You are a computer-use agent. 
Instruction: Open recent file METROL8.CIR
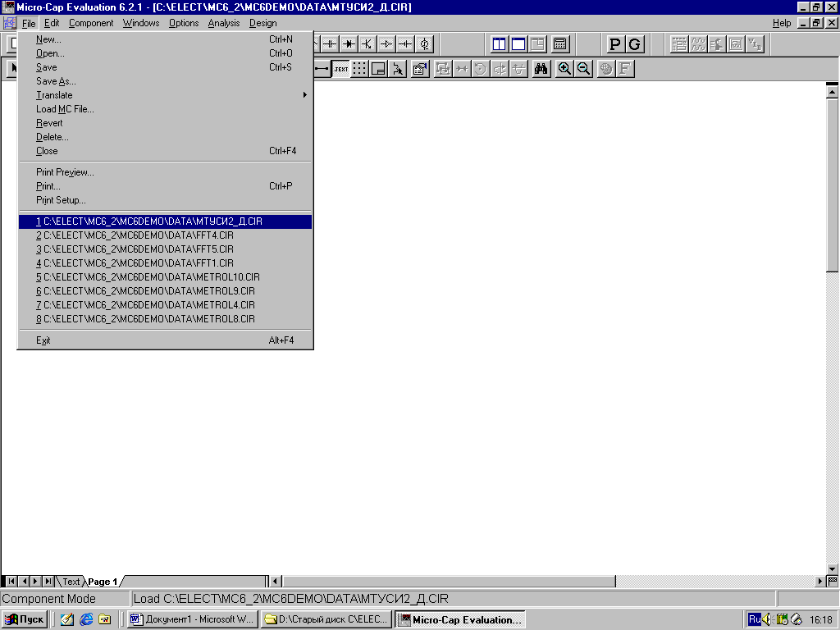(x=165, y=319)
